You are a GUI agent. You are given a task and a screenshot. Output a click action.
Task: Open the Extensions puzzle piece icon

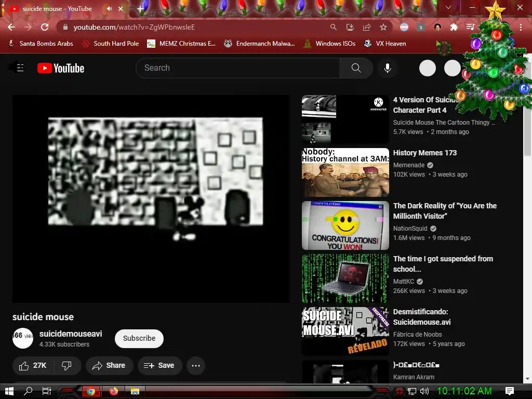tap(454, 27)
